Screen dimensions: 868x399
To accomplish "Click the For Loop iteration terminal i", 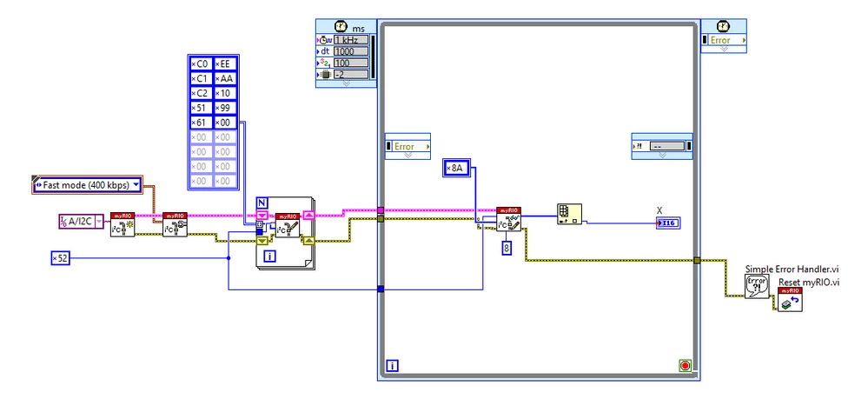I will click(269, 256).
